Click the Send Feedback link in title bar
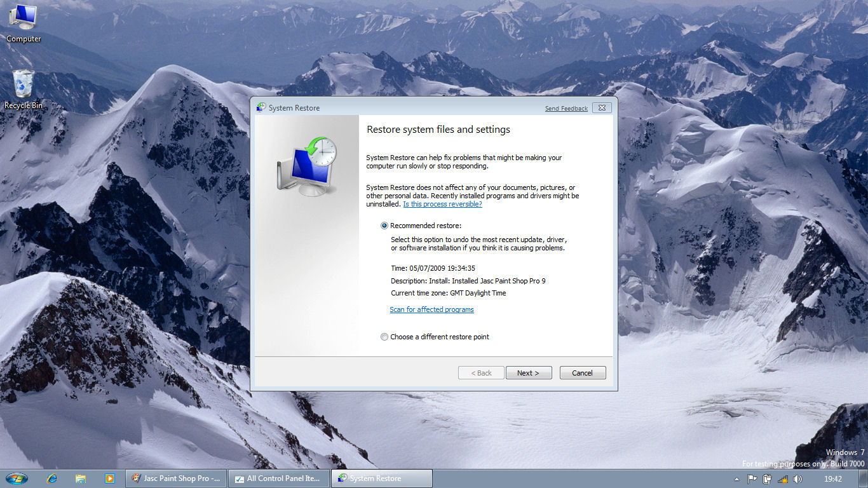 (566, 109)
